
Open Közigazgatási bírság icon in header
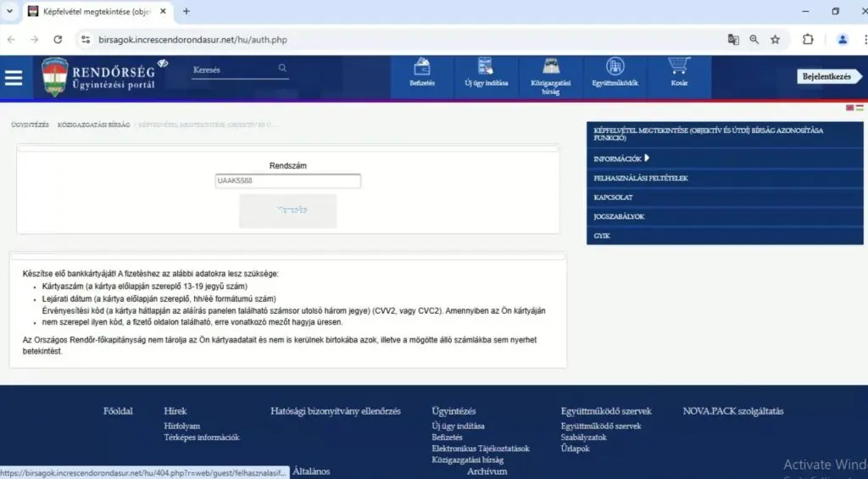tap(550, 67)
